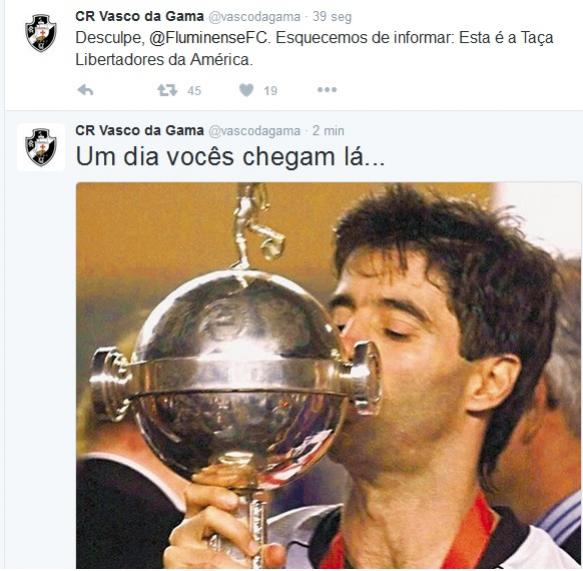Image resolution: width=583 pixels, height=571 pixels.
Task: Open CR Vasco da Gama name on second tweet
Action: [139, 130]
